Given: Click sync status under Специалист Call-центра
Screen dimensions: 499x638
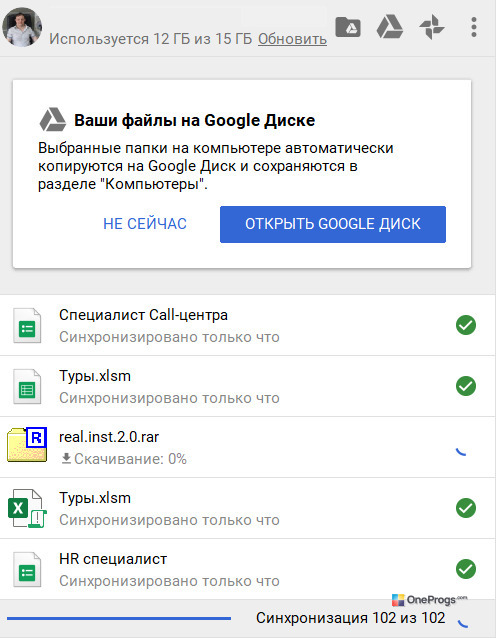Looking at the screenshot, I should pyautogui.click(x=169, y=337).
